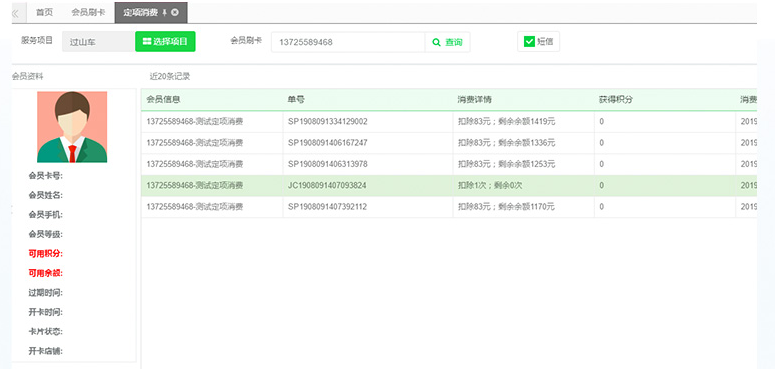Screen dimensions: 777x369
Task: Click the 会员信息 column header
Action: (x=163, y=100)
